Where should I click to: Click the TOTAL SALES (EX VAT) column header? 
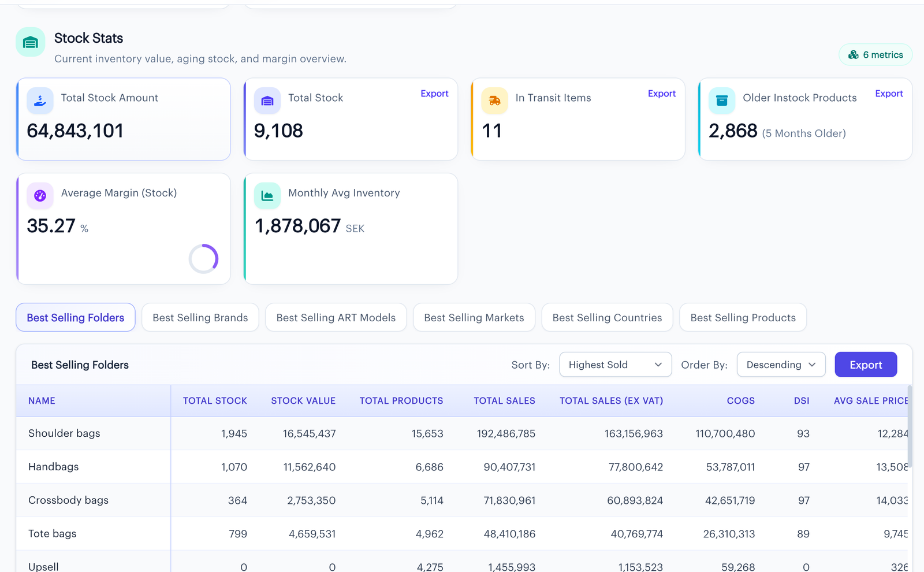click(x=611, y=401)
